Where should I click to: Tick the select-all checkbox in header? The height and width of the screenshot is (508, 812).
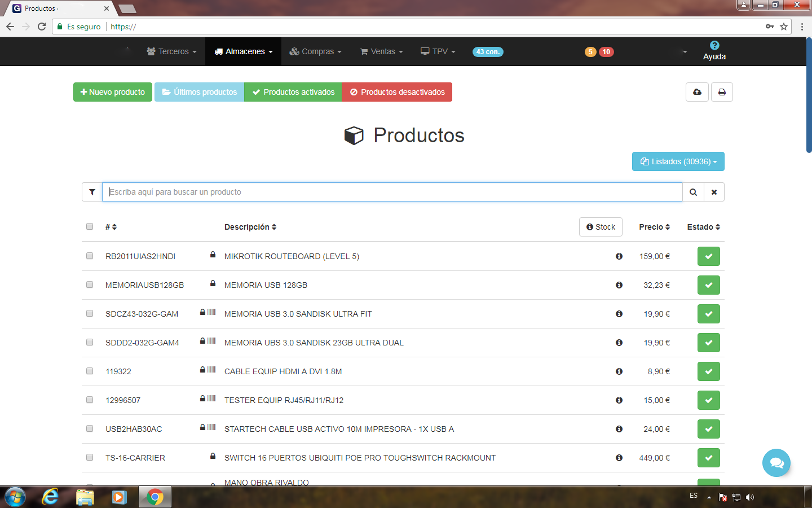coord(90,226)
